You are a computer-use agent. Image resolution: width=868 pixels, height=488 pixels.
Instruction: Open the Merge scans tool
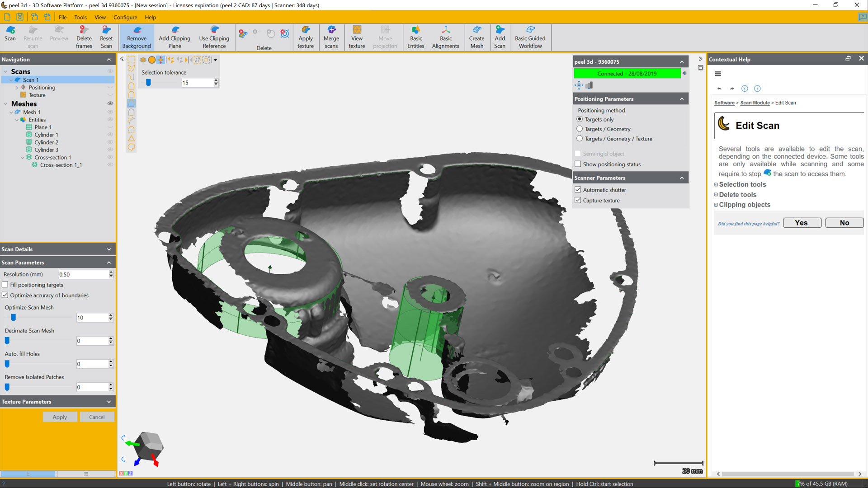(331, 38)
